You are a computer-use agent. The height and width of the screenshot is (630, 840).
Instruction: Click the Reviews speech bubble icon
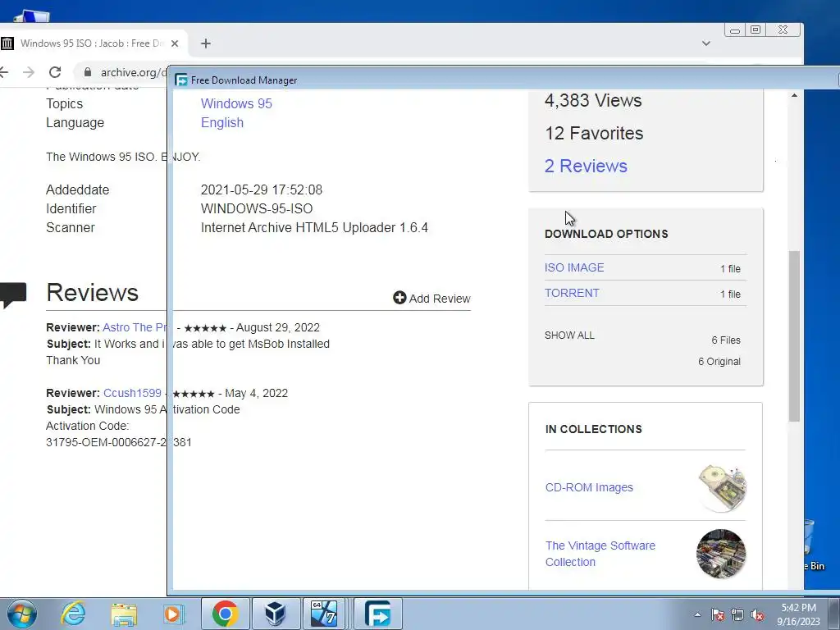pyautogui.click(x=13, y=294)
